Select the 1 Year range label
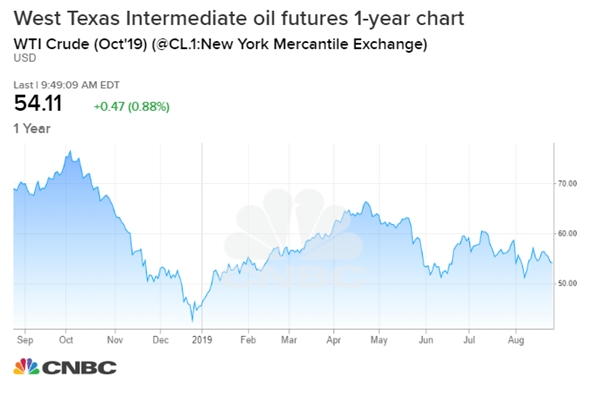600x402 pixels. [x=32, y=126]
